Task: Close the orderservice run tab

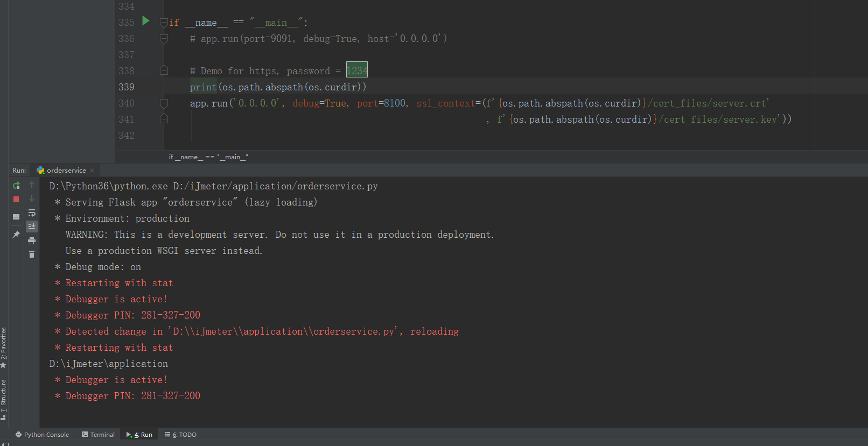Action: pos(92,171)
